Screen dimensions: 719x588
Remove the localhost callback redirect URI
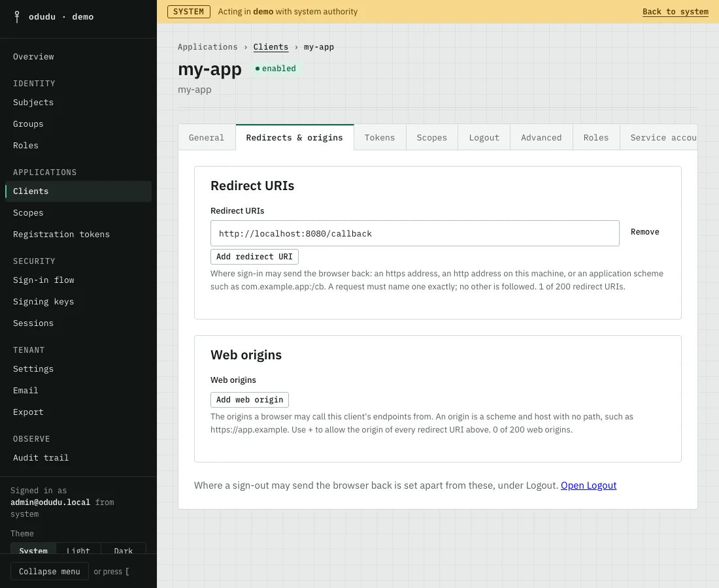click(644, 232)
